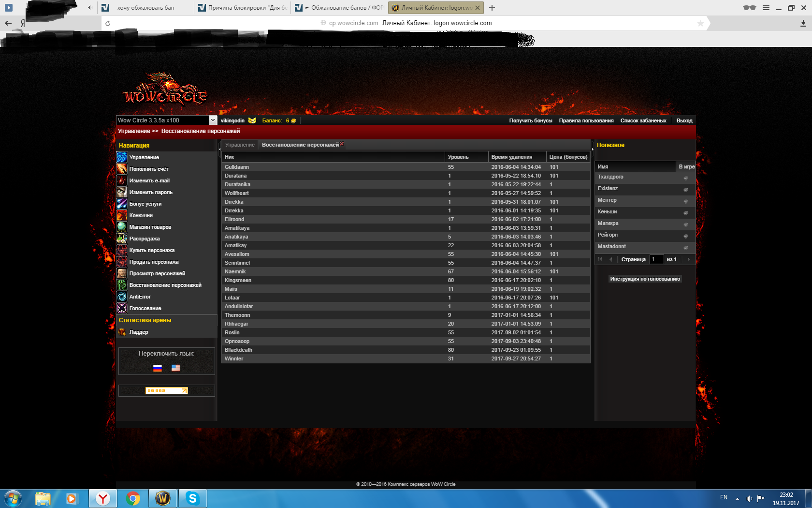Image resolution: width=812 pixels, height=508 pixels.
Task: Click the Голосование icon
Action: (x=121, y=308)
